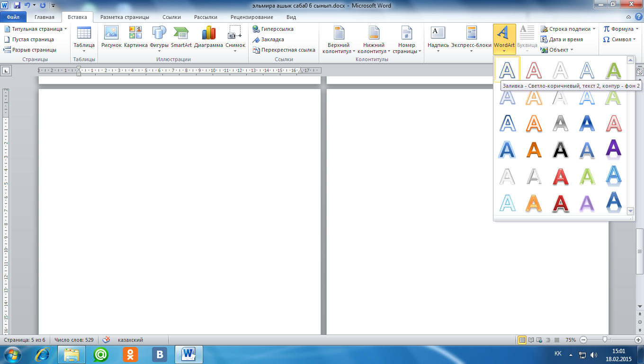The width and height of the screenshot is (644, 364).
Task: Select the first highlighted WordArt style
Action: coord(507,69)
